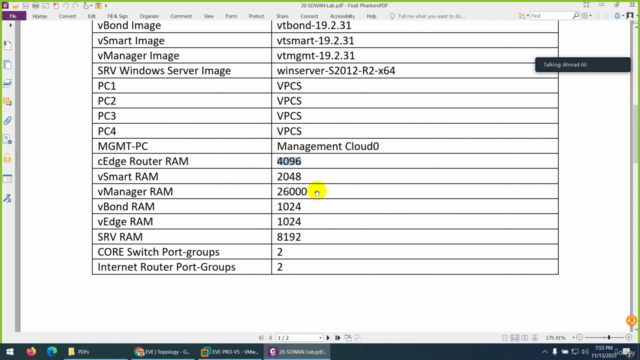Click the zoom slider handle
The image size is (640, 360).
coord(609,338)
